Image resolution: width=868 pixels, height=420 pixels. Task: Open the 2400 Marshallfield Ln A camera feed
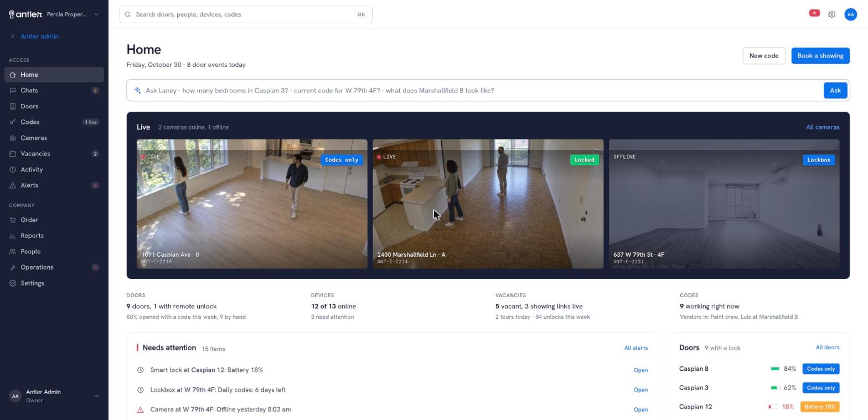tap(488, 204)
